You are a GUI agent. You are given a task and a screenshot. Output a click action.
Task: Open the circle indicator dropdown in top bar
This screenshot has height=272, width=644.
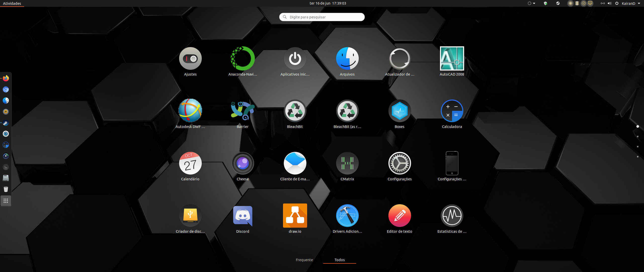pos(531,4)
